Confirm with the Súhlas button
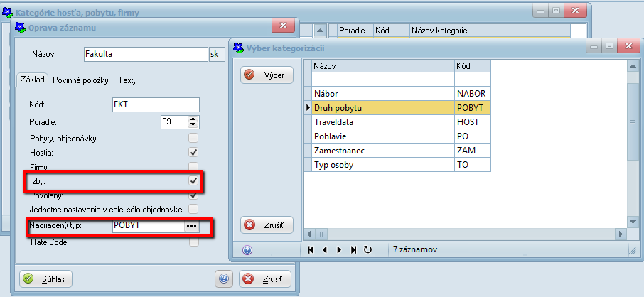Image resolution: width=644 pixels, height=297 pixels. point(46,279)
